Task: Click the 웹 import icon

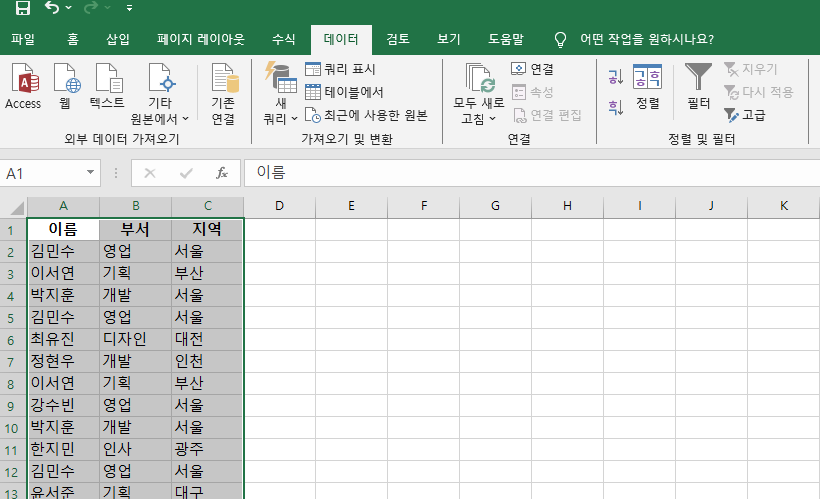Action: point(65,87)
